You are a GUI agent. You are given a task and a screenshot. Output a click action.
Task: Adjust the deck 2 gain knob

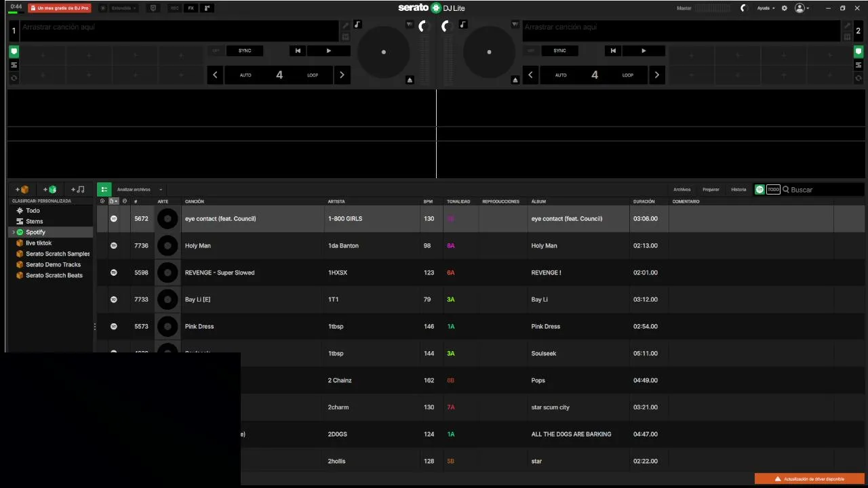tap(448, 26)
